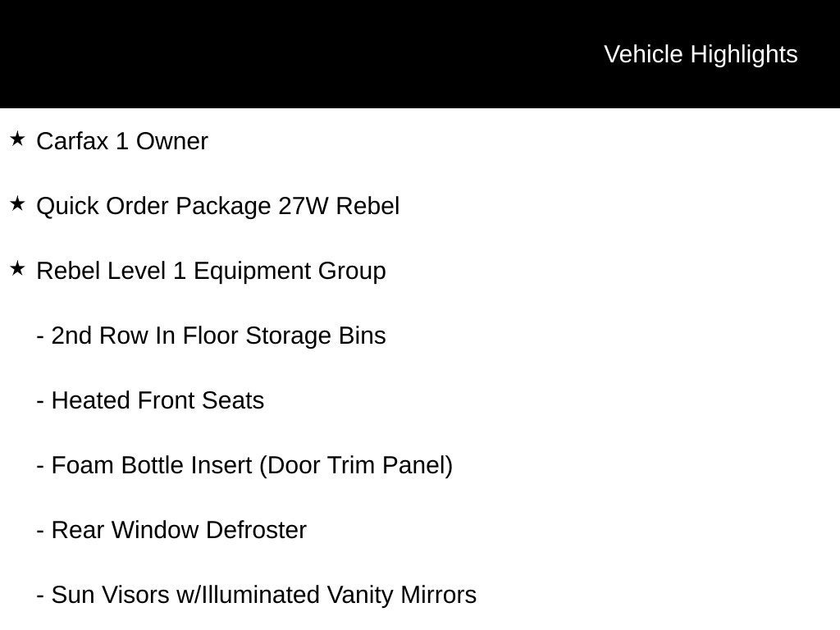
Task: Select 2nd Row In Floor Storage Bins
Action: pyautogui.click(x=218, y=336)
